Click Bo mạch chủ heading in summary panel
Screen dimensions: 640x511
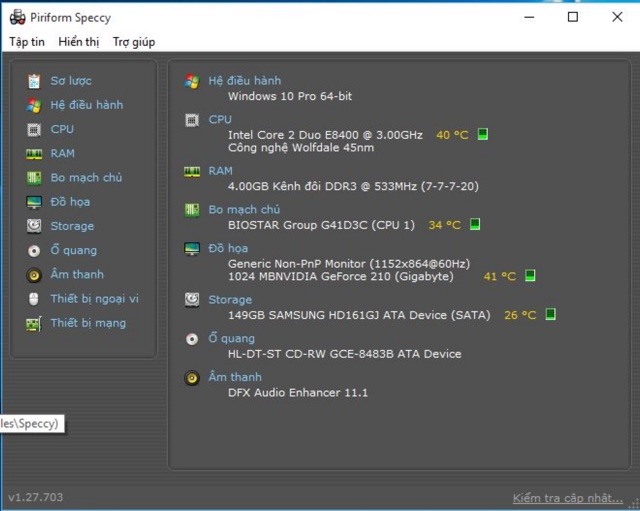[x=244, y=210]
